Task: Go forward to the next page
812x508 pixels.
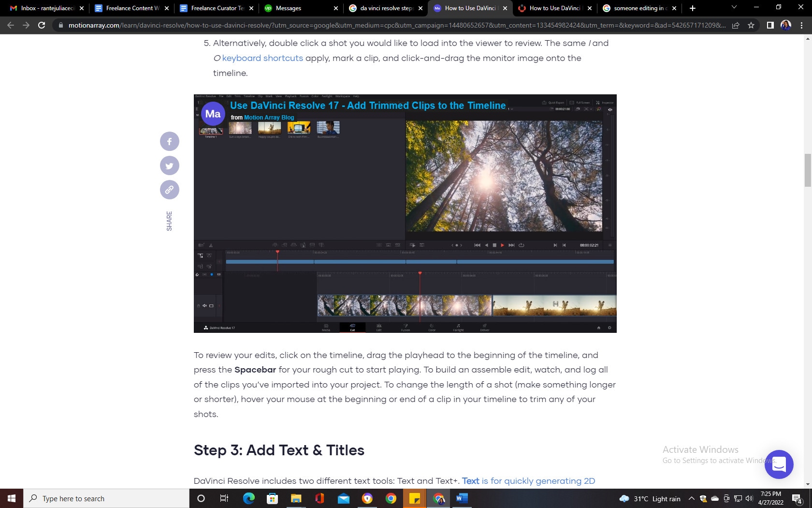Action: [x=26, y=25]
